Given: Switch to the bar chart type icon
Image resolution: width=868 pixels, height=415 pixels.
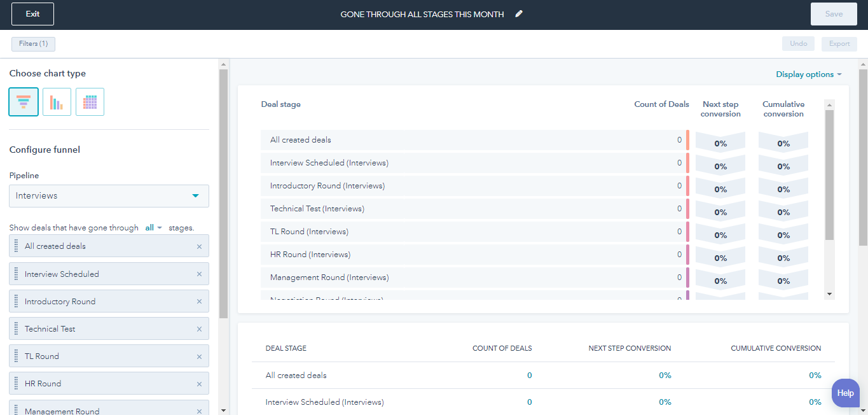Looking at the screenshot, I should [x=57, y=102].
